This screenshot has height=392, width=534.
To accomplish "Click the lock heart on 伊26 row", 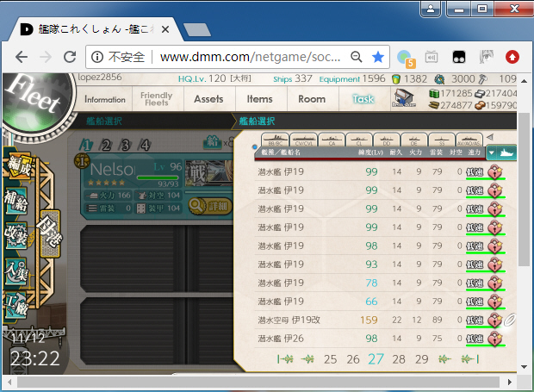I will (495, 339).
